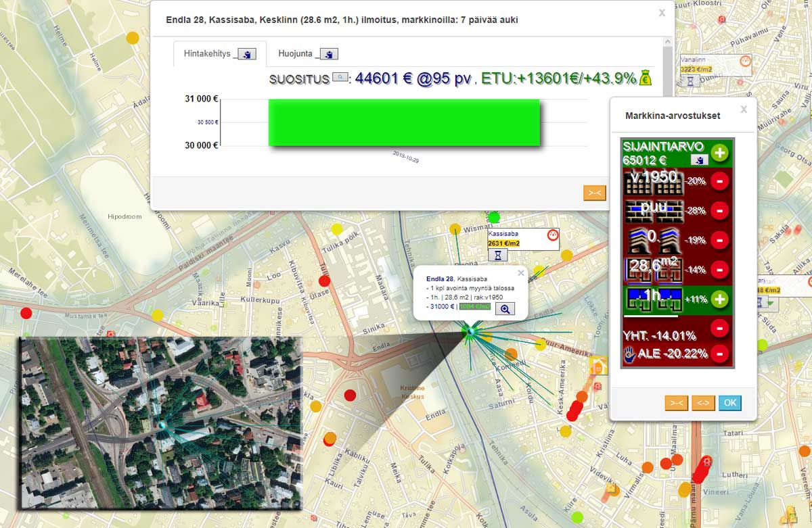Collapse the price dialog with >-< button

pos(594,193)
